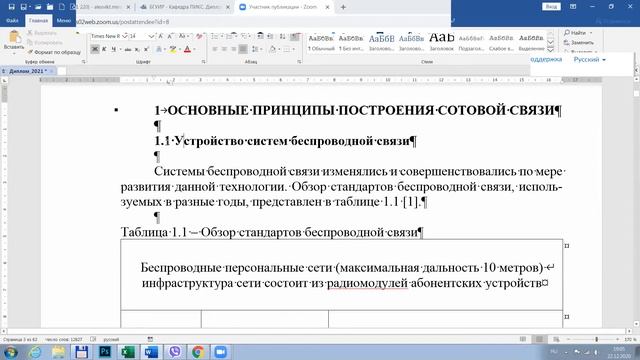
Task: Click the increase indent icon
Action: [270, 36]
